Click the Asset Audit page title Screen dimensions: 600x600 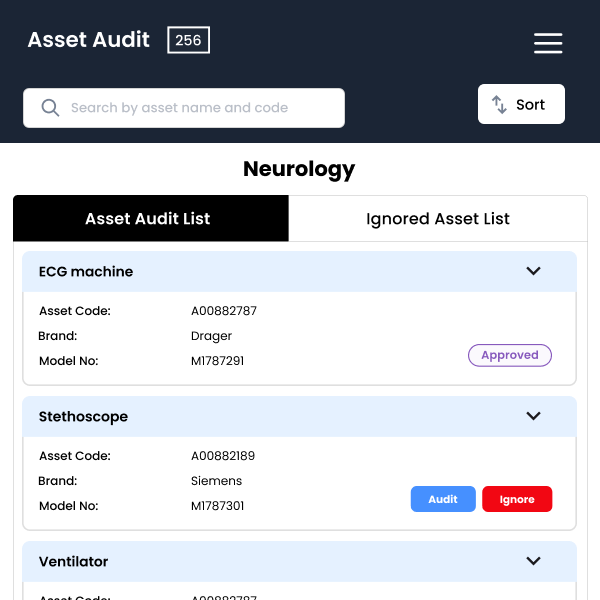89,40
